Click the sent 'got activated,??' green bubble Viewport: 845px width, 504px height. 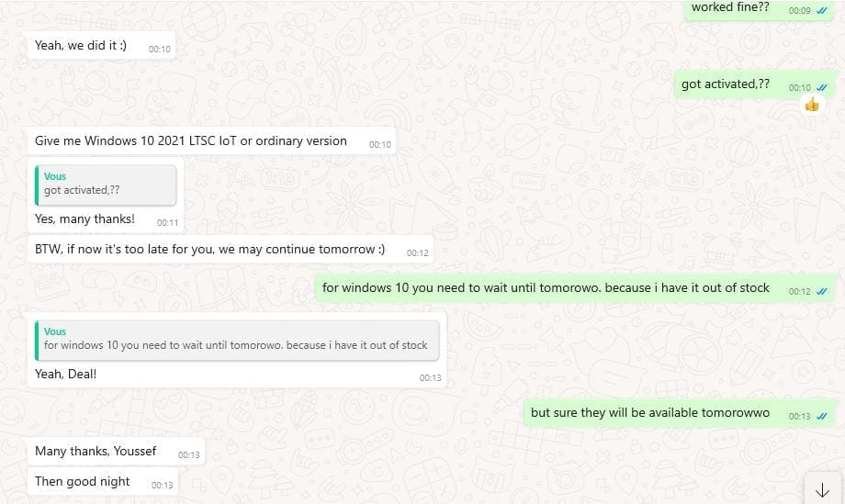coord(754,84)
